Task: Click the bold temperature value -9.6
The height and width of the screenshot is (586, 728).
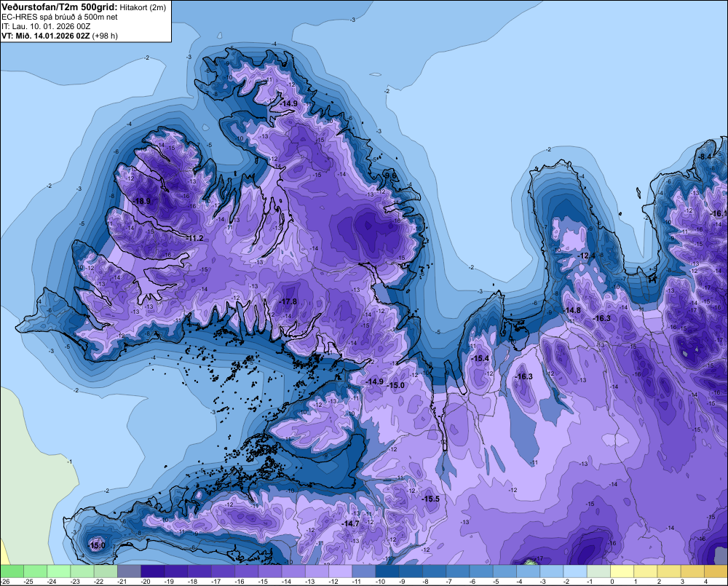Action: (391, 176)
